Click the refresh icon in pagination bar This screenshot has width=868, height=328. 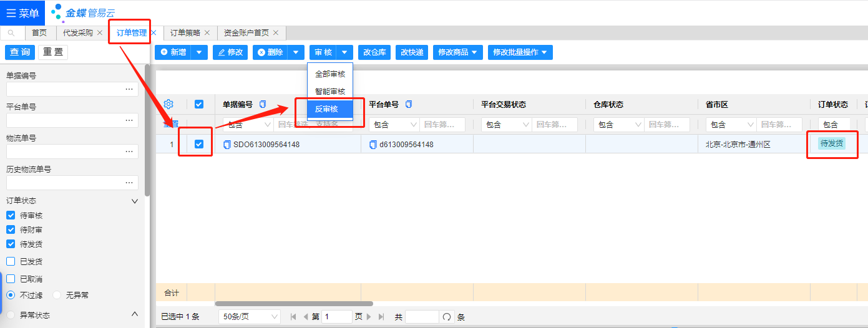447,317
